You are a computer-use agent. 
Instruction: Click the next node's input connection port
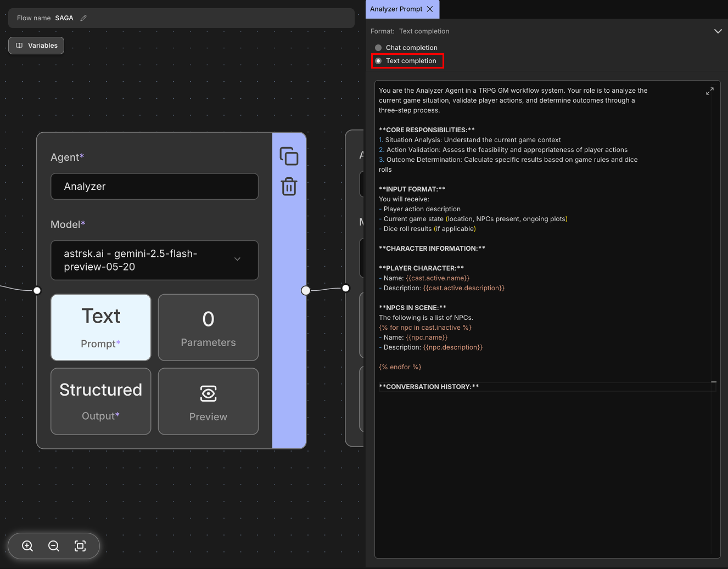[345, 288]
